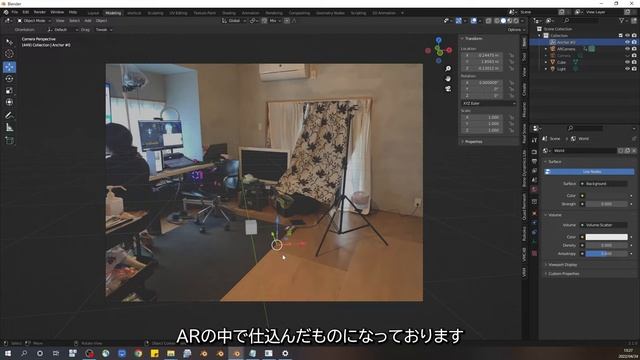Choose the Measure tool
The width and height of the screenshot is (640, 360).
tap(9, 128)
